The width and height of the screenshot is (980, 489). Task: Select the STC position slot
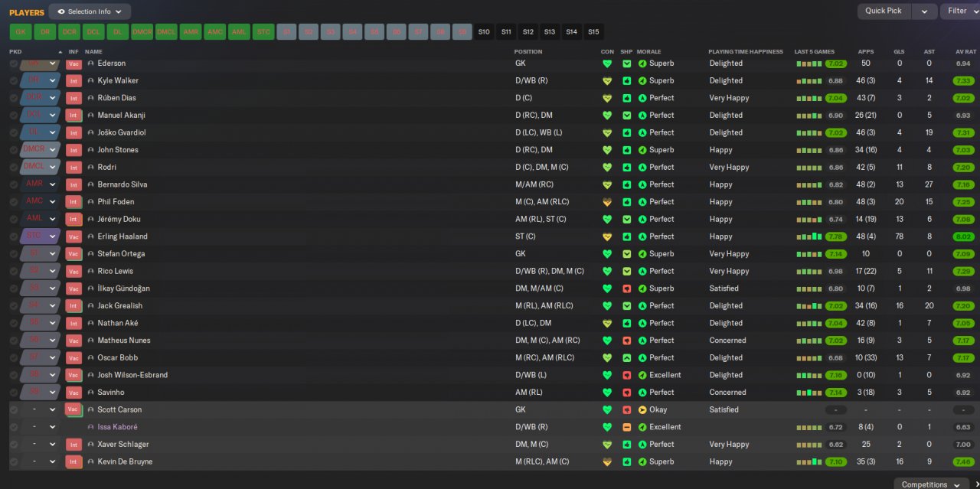[263, 32]
